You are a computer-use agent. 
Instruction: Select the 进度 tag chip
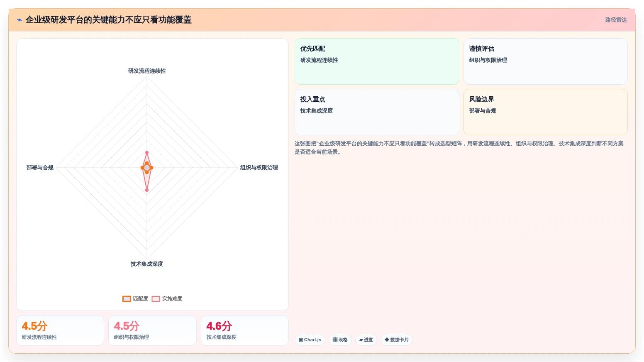[366, 340]
